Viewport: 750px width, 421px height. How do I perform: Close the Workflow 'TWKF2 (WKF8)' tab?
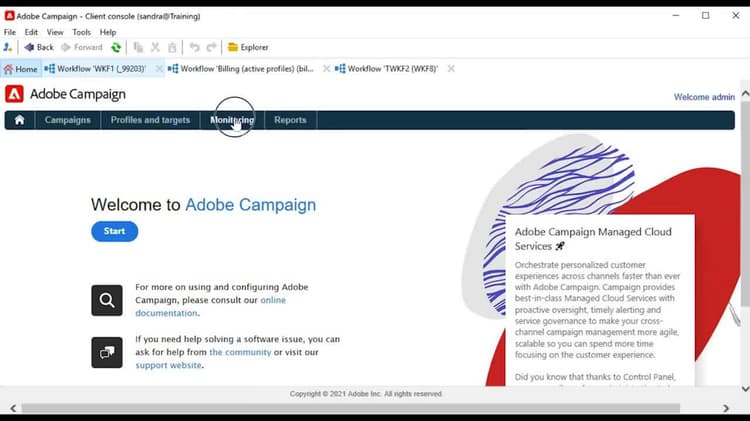(x=451, y=69)
